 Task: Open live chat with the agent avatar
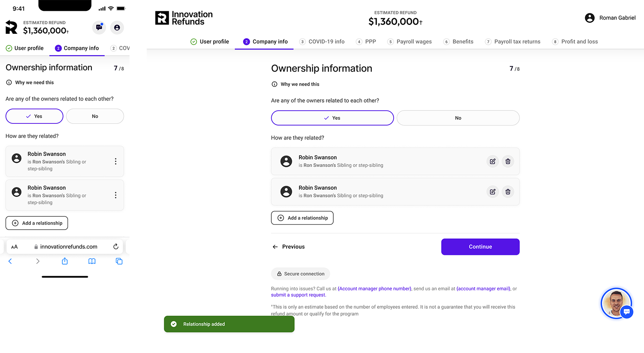click(x=616, y=303)
